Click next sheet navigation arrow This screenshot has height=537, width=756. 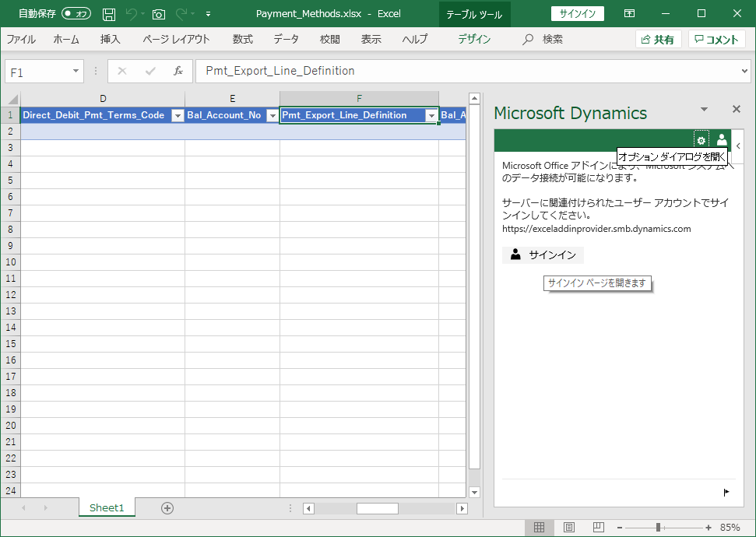point(46,508)
